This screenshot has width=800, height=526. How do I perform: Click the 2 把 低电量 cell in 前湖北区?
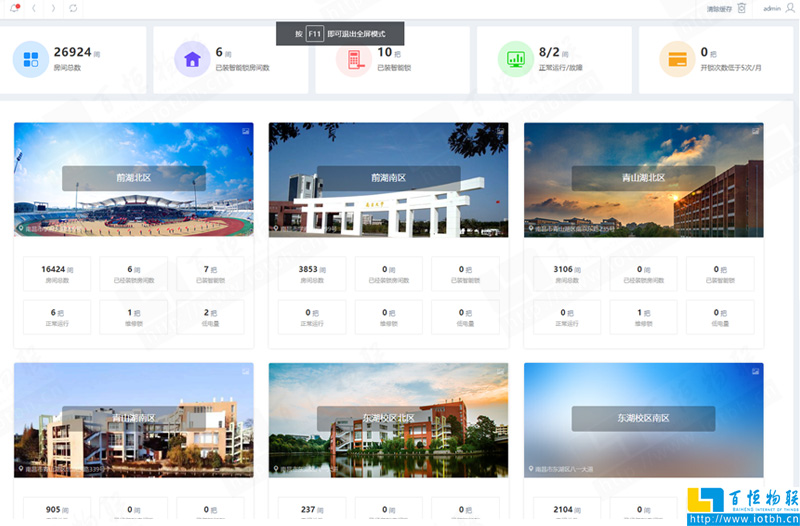point(210,317)
